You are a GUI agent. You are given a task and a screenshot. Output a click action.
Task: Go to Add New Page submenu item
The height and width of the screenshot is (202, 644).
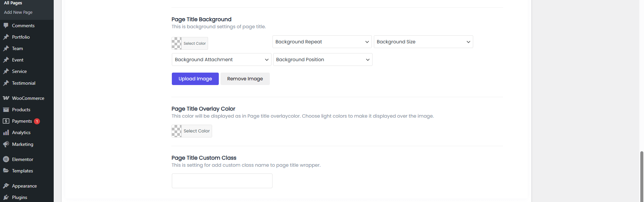(x=18, y=12)
